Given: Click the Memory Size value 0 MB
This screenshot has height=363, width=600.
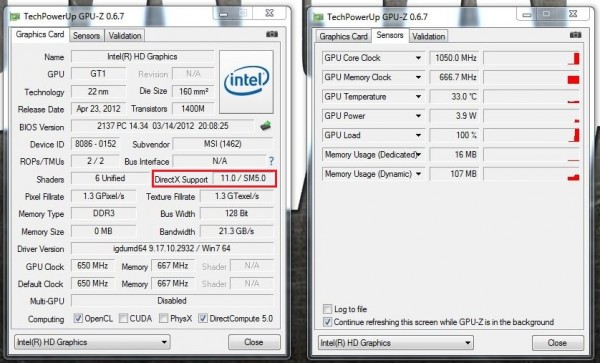Looking at the screenshot, I should [x=103, y=231].
